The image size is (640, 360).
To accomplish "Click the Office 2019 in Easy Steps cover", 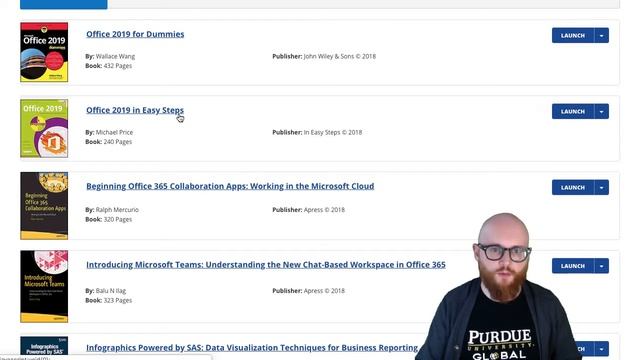I will tap(44, 128).
